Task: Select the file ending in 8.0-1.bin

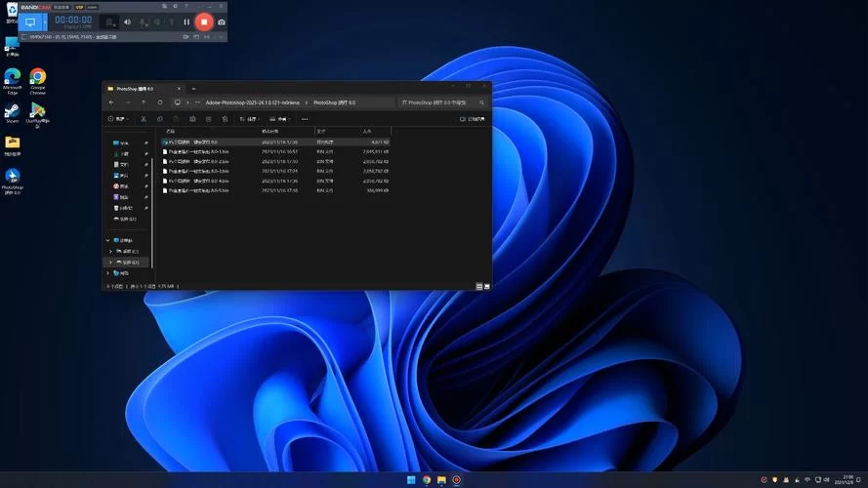Action: [275, 151]
